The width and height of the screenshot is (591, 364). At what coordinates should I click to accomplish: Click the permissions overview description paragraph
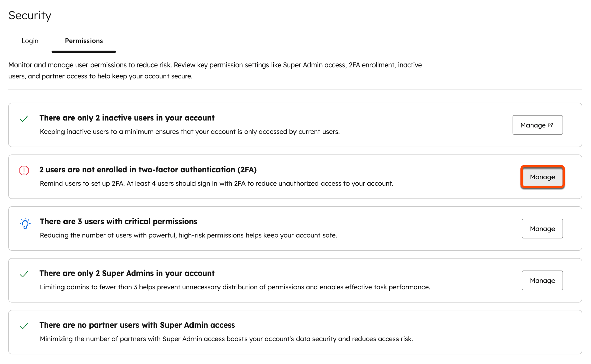(x=215, y=70)
